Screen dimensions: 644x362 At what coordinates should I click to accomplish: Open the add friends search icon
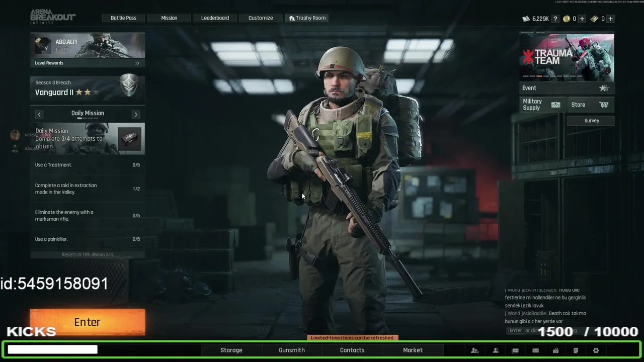tap(474, 350)
